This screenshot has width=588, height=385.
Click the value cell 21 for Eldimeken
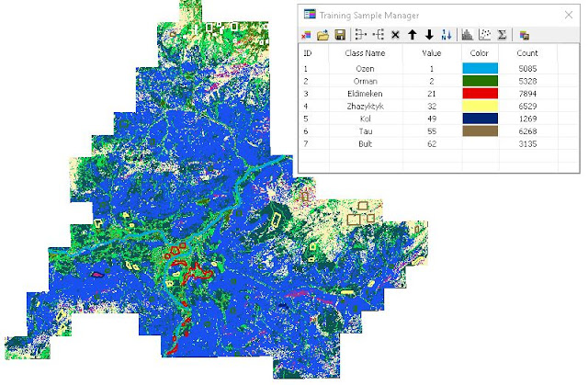click(x=432, y=94)
